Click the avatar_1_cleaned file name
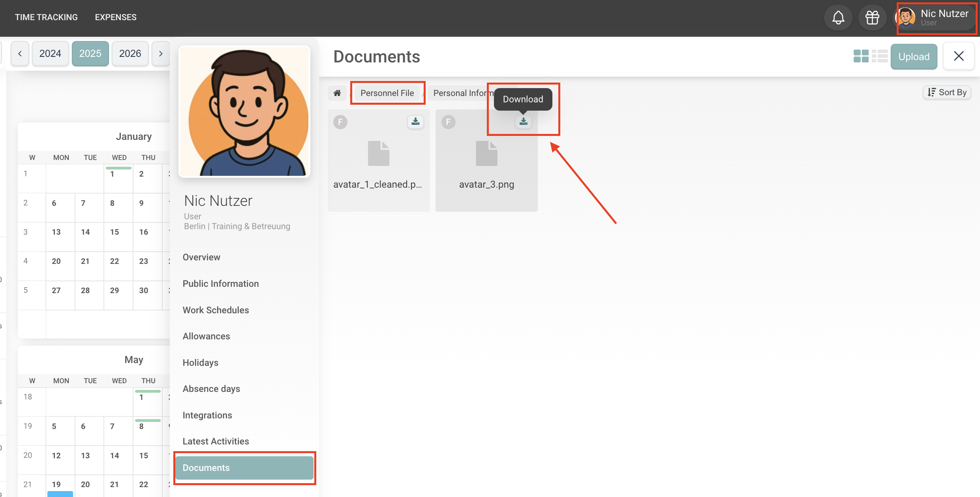This screenshot has width=980, height=497. coord(378,184)
